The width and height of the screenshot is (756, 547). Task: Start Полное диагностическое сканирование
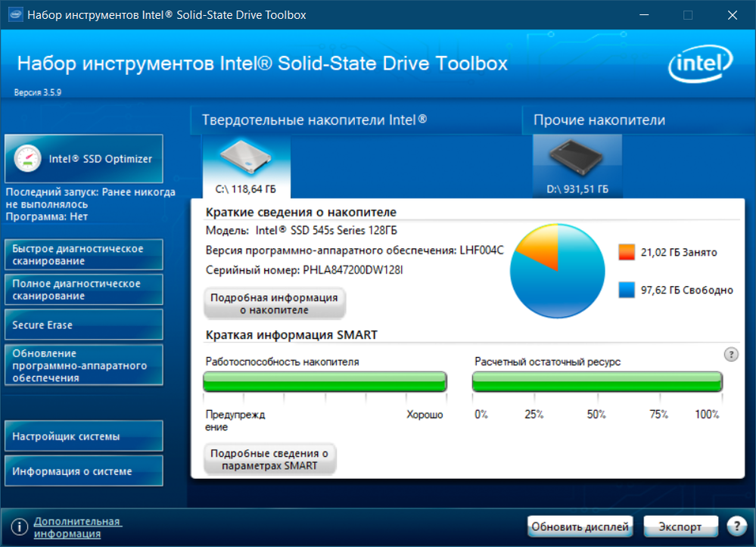coord(84,290)
